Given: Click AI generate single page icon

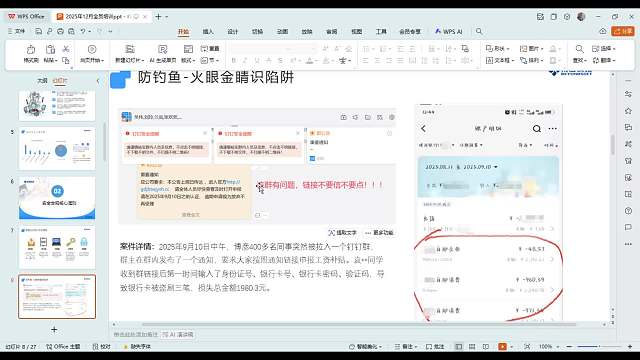Looking at the screenshot, I should point(162,49).
